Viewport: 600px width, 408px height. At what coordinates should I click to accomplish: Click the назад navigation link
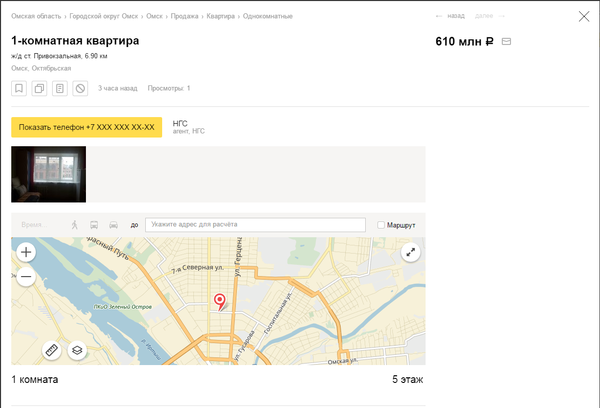click(x=452, y=17)
